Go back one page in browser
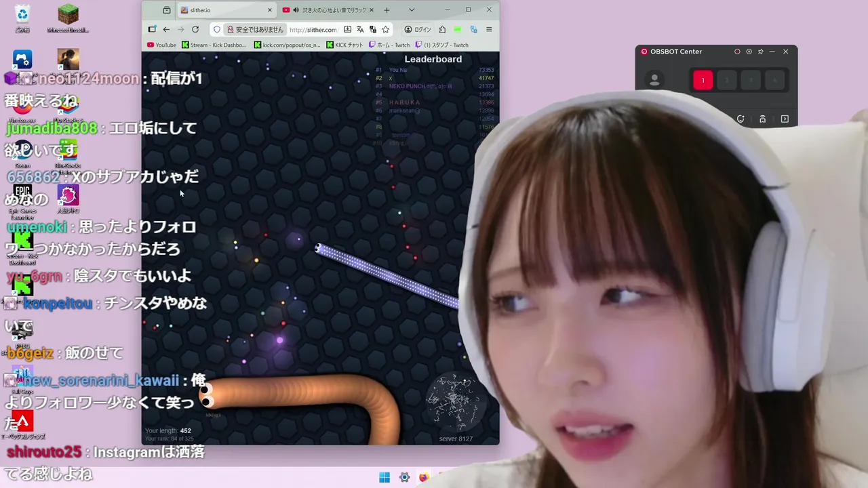Viewport: 868px width, 488px height. pyautogui.click(x=166, y=29)
